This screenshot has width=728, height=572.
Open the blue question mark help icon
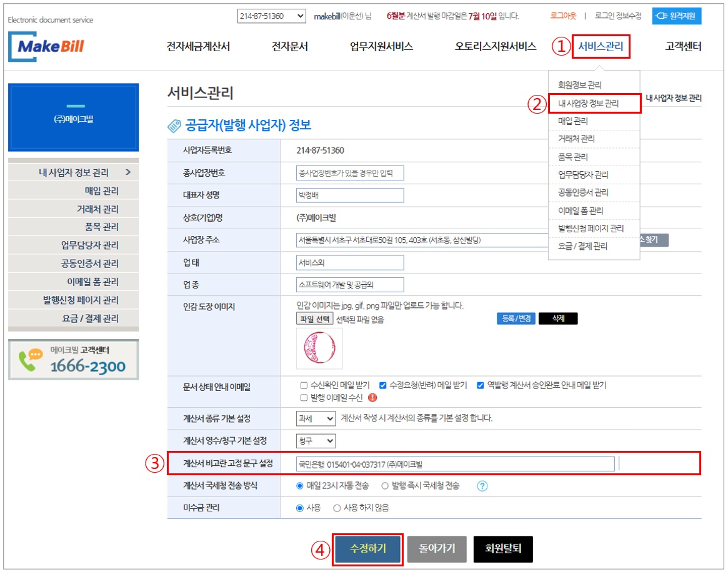tap(482, 486)
